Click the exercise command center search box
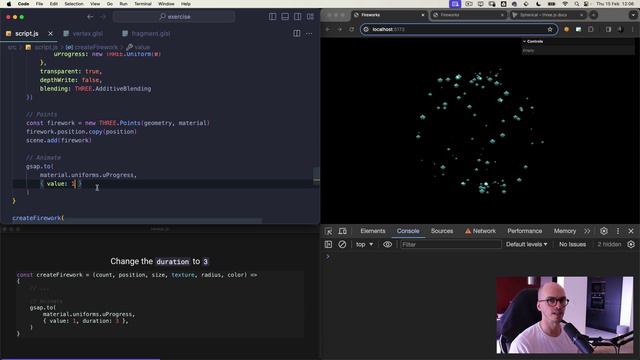The height and width of the screenshot is (360, 640). click(174, 17)
